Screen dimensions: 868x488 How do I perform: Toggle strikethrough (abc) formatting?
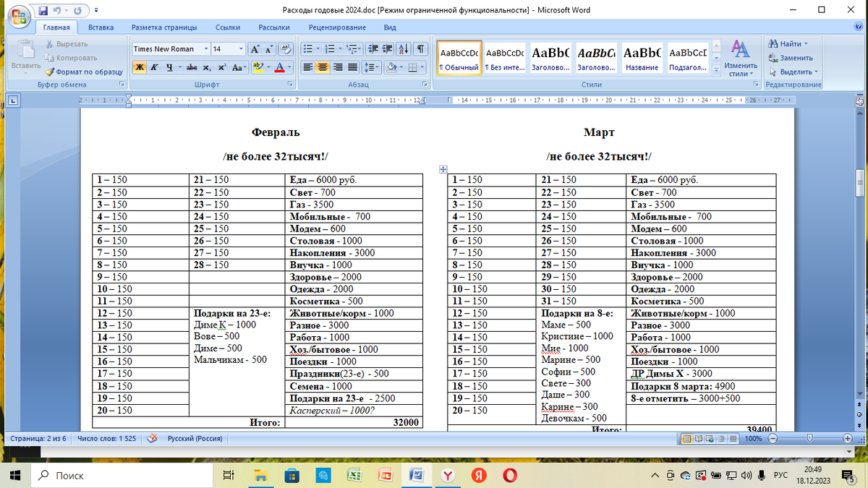pyautogui.click(x=192, y=67)
